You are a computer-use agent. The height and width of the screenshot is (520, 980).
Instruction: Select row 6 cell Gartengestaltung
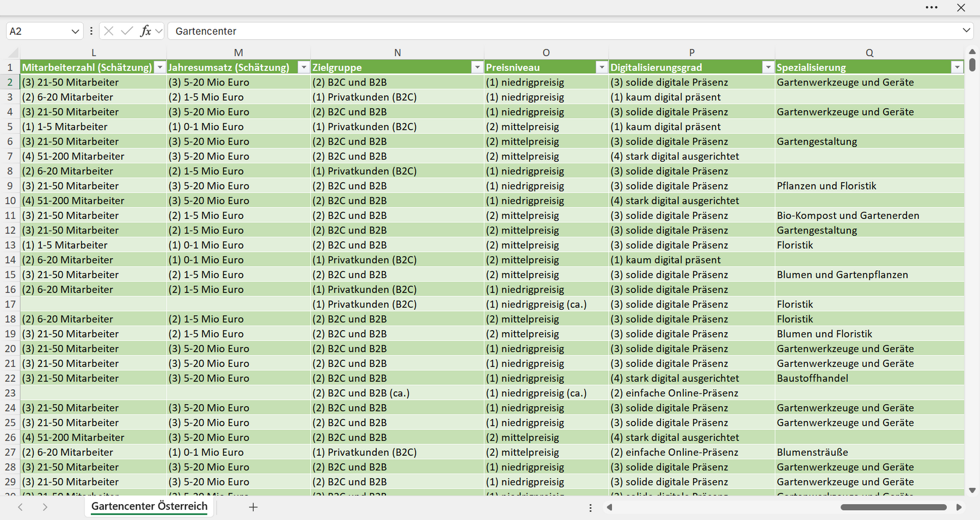[869, 142]
